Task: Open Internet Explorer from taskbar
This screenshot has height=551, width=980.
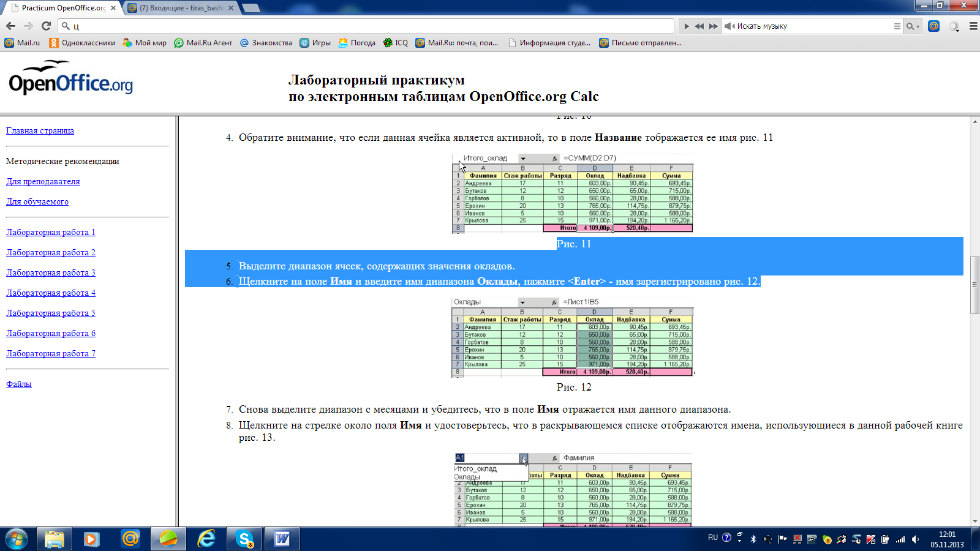Action: pyautogui.click(x=206, y=539)
